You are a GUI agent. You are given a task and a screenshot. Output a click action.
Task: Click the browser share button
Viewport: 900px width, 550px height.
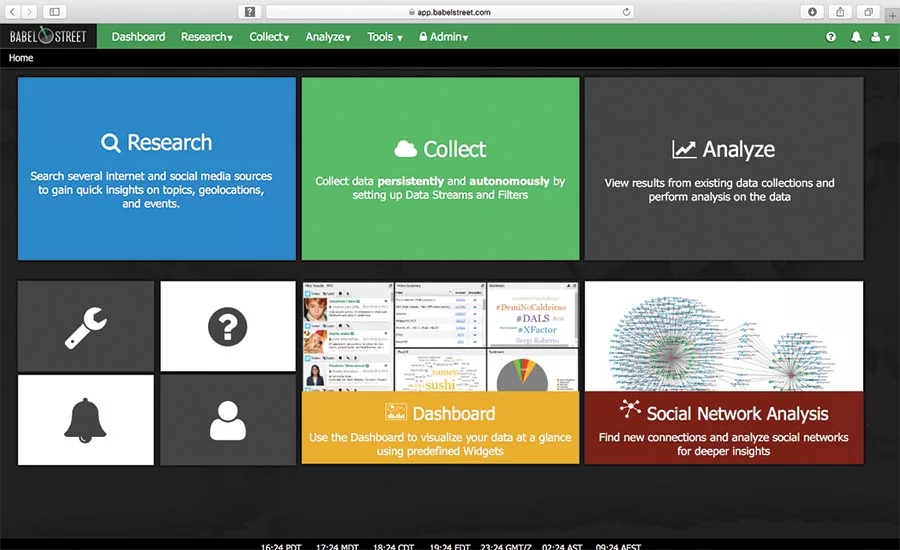(840, 11)
